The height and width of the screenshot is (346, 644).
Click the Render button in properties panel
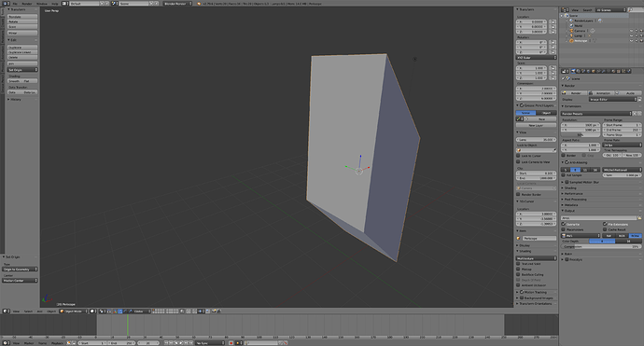(x=574, y=93)
